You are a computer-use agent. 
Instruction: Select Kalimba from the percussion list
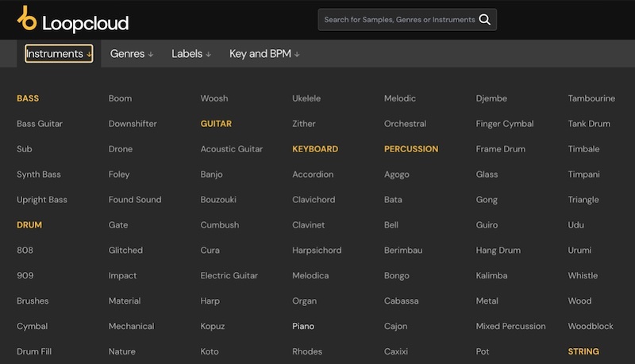point(492,276)
